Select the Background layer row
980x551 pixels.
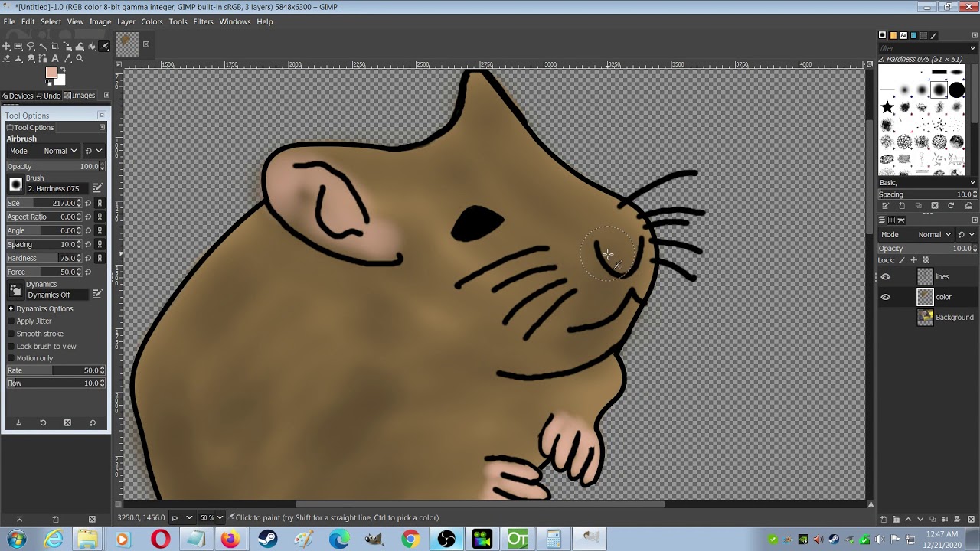[x=927, y=317]
